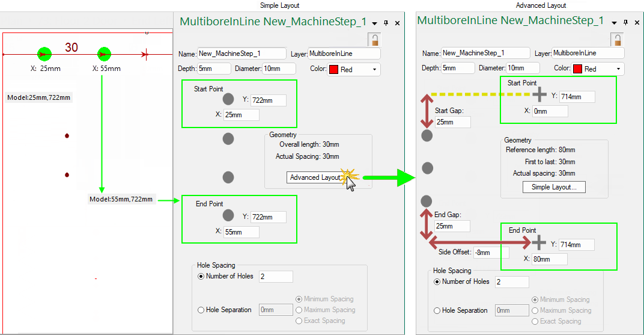
Task: Select Hole Separation in Simple Layout
Action: [201, 310]
